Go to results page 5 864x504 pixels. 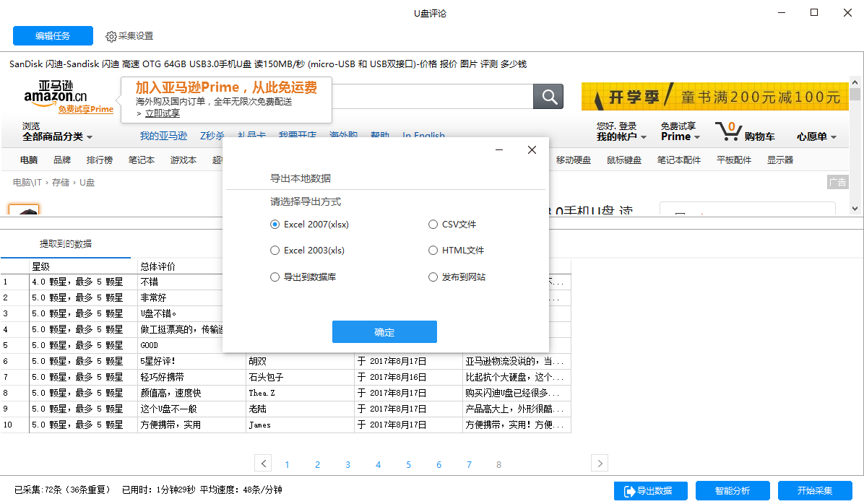(408, 465)
